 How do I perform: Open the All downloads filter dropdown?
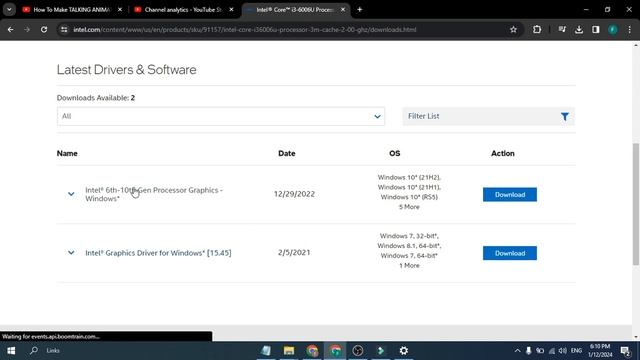click(x=221, y=116)
